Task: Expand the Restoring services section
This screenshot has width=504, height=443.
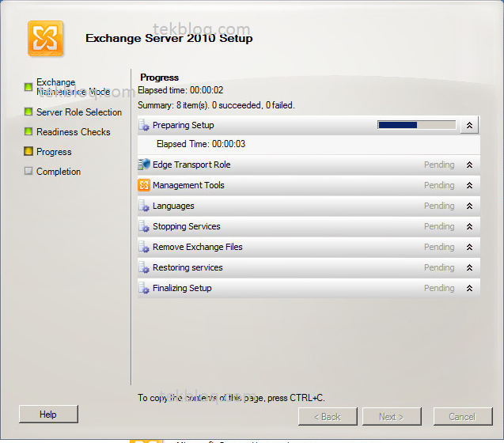Action: pyautogui.click(x=469, y=267)
